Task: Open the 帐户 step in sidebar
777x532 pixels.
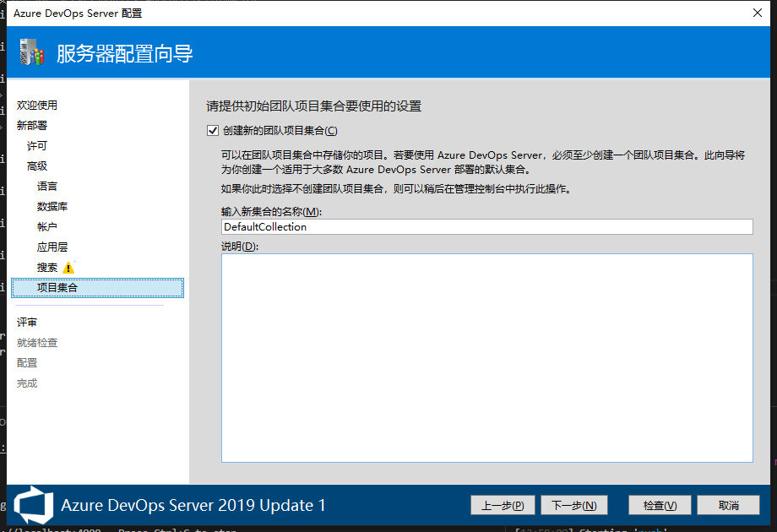Action: (x=47, y=227)
